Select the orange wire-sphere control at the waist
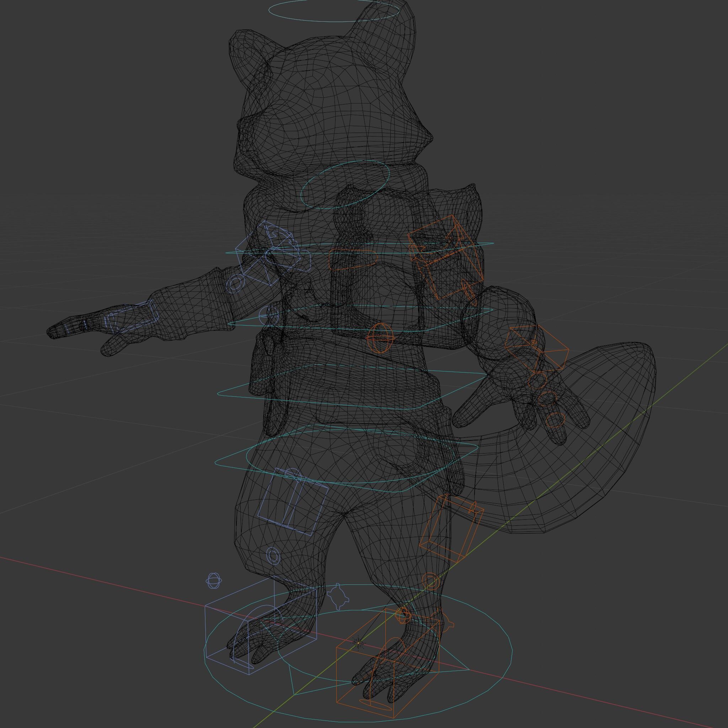 click(381, 338)
